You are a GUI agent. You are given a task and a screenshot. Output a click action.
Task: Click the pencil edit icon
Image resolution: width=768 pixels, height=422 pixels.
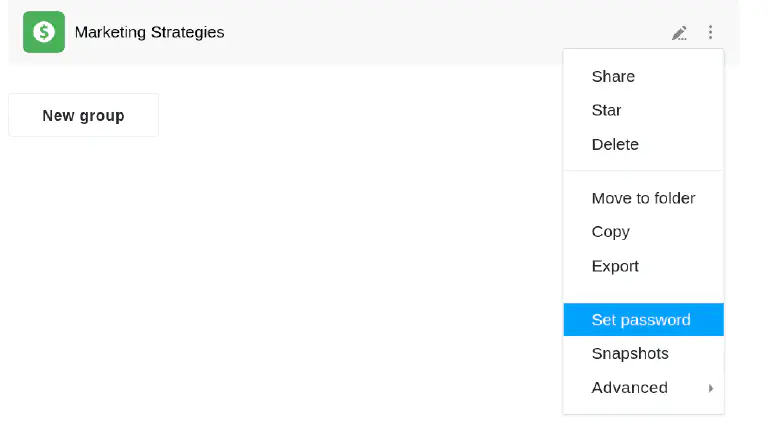click(679, 33)
